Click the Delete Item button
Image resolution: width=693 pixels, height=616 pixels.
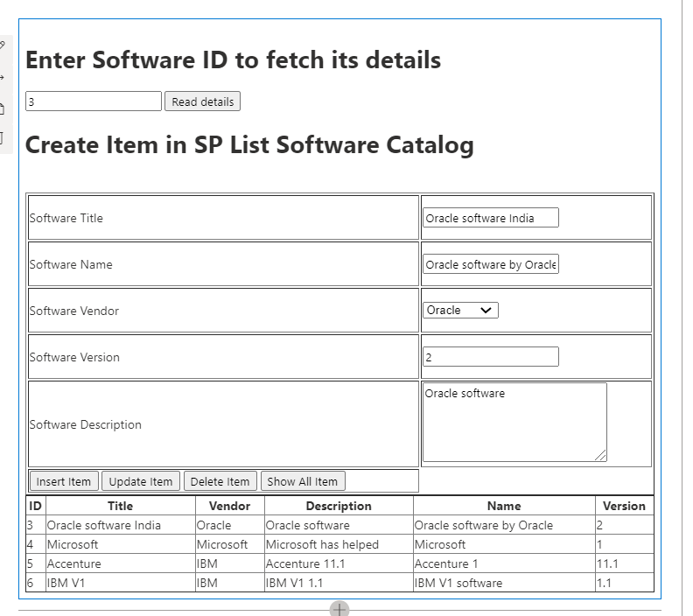tap(220, 481)
